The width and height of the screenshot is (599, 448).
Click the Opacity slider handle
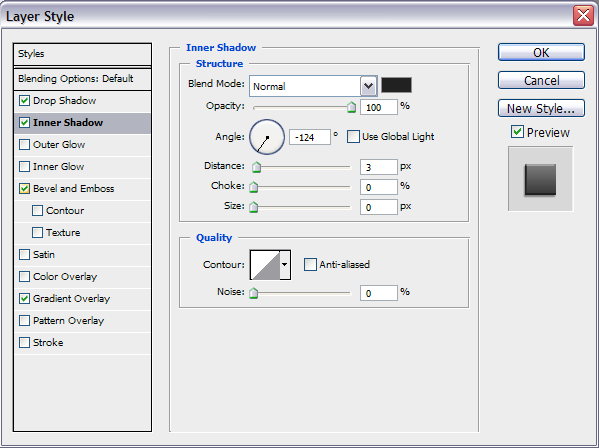pyautogui.click(x=351, y=107)
